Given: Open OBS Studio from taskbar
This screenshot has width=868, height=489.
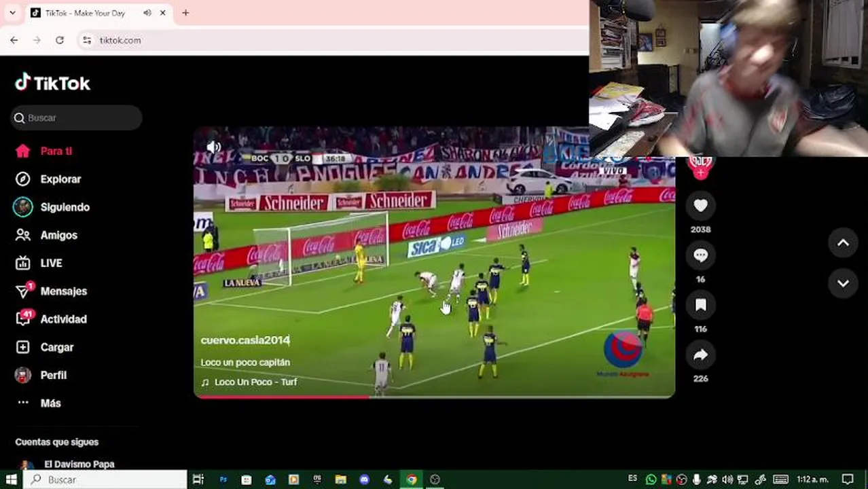Looking at the screenshot, I should click(435, 479).
